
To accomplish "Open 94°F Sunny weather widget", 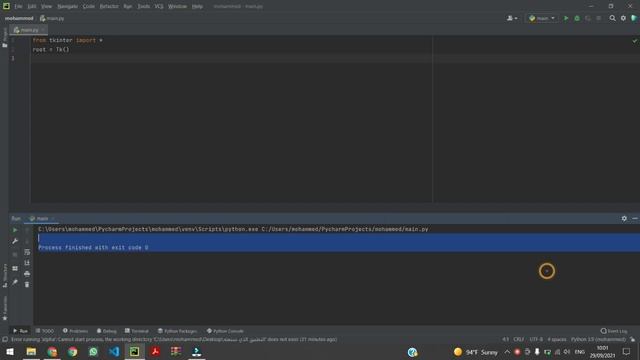I will pyautogui.click(x=476, y=352).
